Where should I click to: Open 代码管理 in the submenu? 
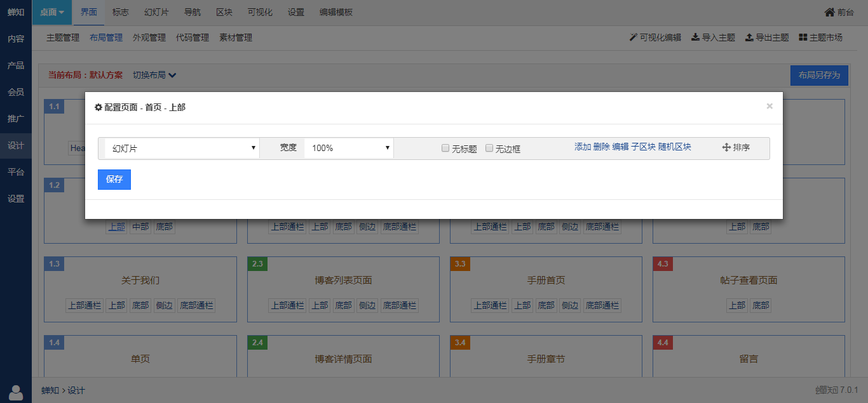click(x=193, y=37)
